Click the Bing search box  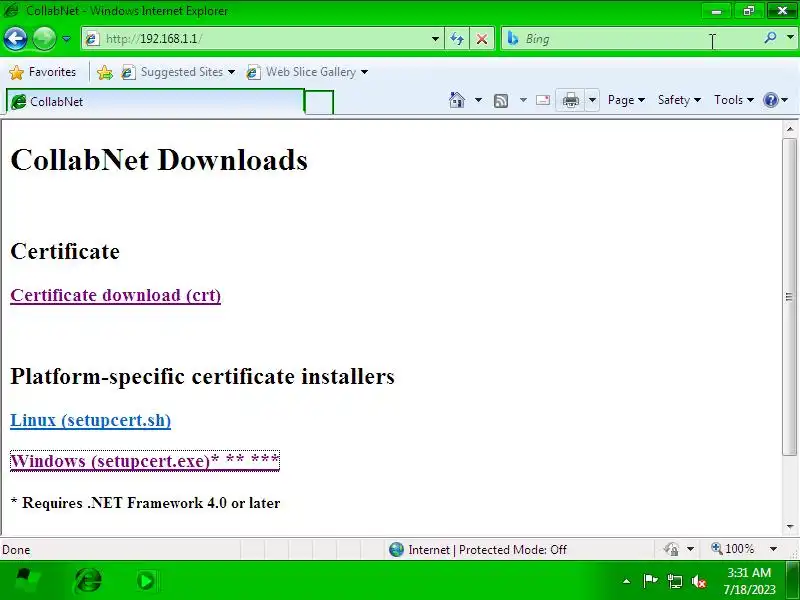633,39
